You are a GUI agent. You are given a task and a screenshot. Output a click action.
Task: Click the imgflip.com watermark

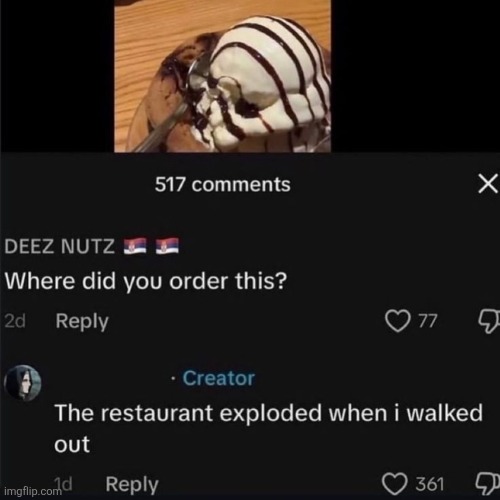pos(34,491)
